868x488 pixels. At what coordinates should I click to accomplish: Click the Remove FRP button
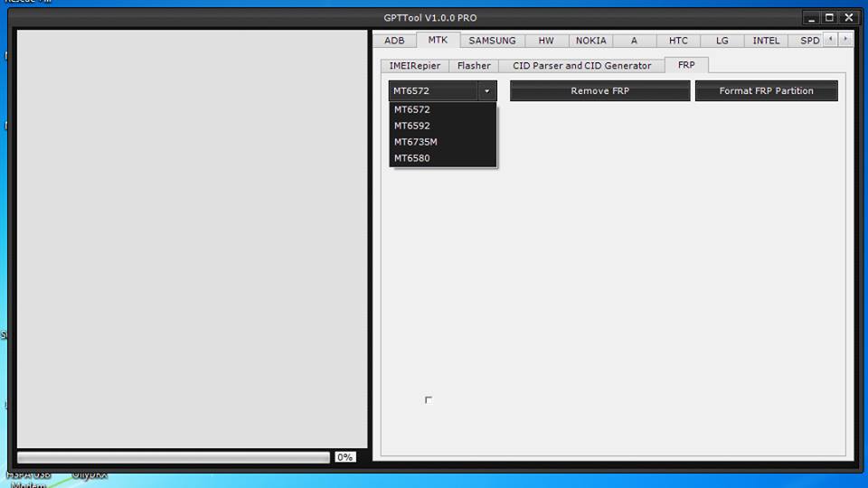coord(600,90)
